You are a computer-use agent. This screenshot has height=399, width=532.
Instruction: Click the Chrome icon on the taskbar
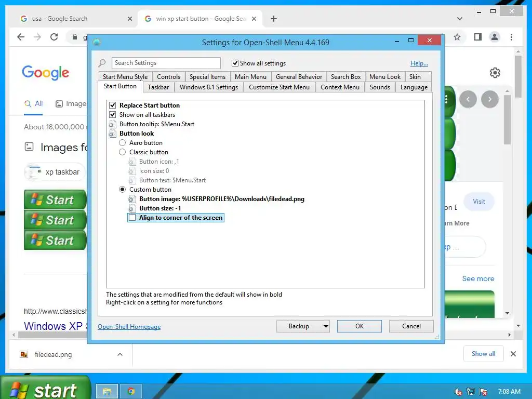coord(131,392)
